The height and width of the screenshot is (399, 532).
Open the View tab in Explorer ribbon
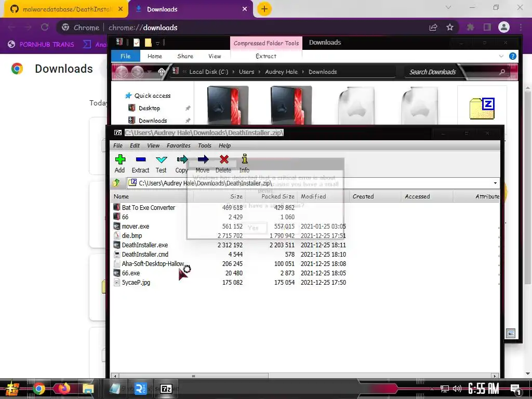tap(215, 56)
